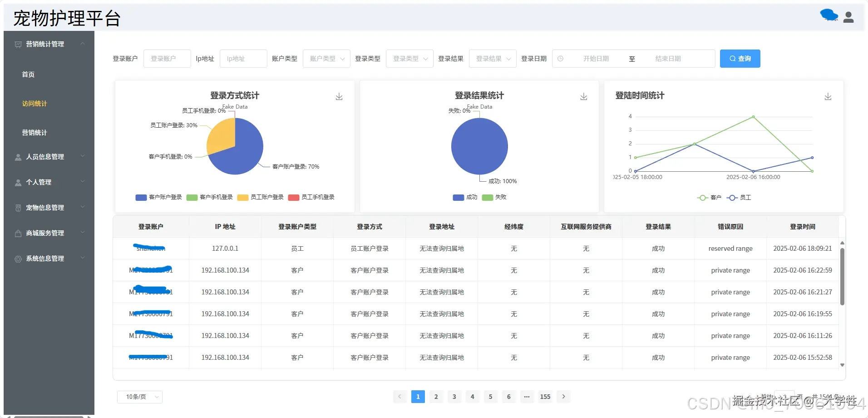Click the 登录账户 input field
Screen dimensions: 868x418
coord(167,59)
